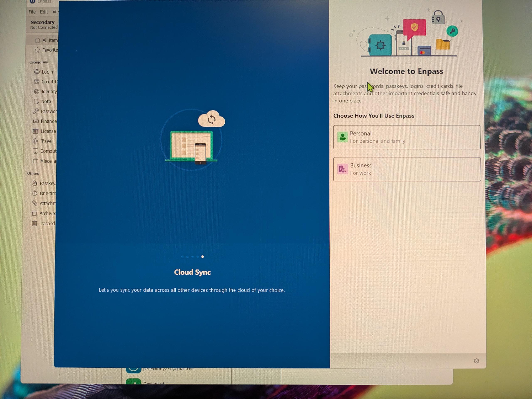The width and height of the screenshot is (532, 399).
Task: Click the All Items home icon
Action: point(38,40)
